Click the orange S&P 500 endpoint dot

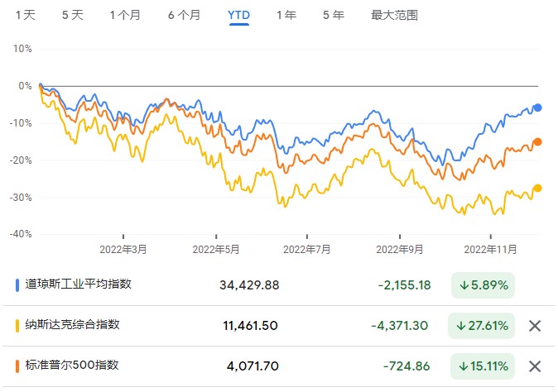tap(537, 141)
